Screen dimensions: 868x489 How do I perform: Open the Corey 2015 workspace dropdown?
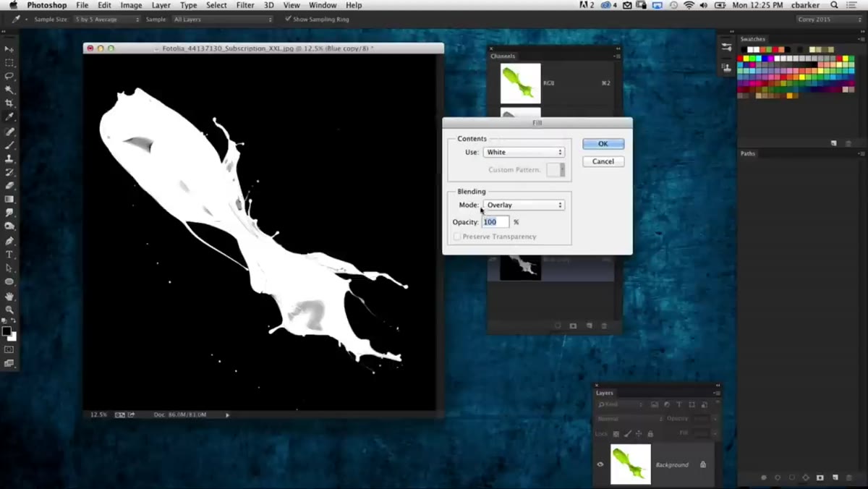point(830,19)
